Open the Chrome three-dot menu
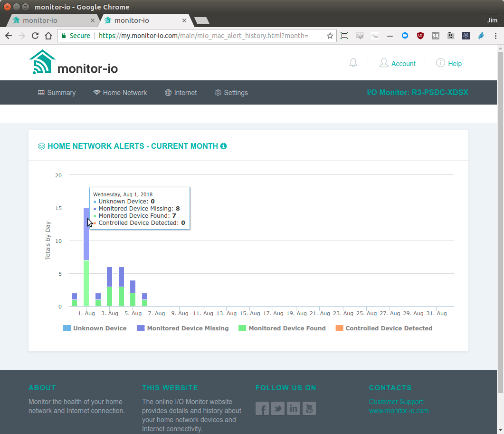Screen dimensions: 504x434 click(495, 35)
